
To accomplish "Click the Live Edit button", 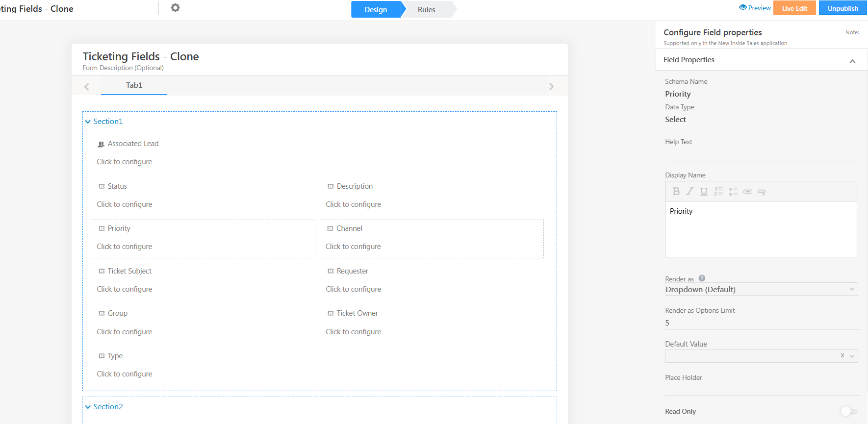I will tap(794, 8).
